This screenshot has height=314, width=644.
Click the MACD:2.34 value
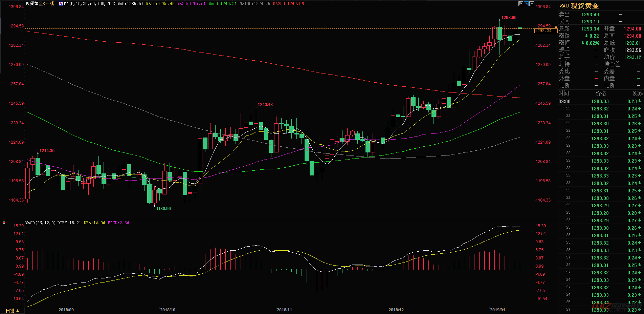tap(118, 223)
